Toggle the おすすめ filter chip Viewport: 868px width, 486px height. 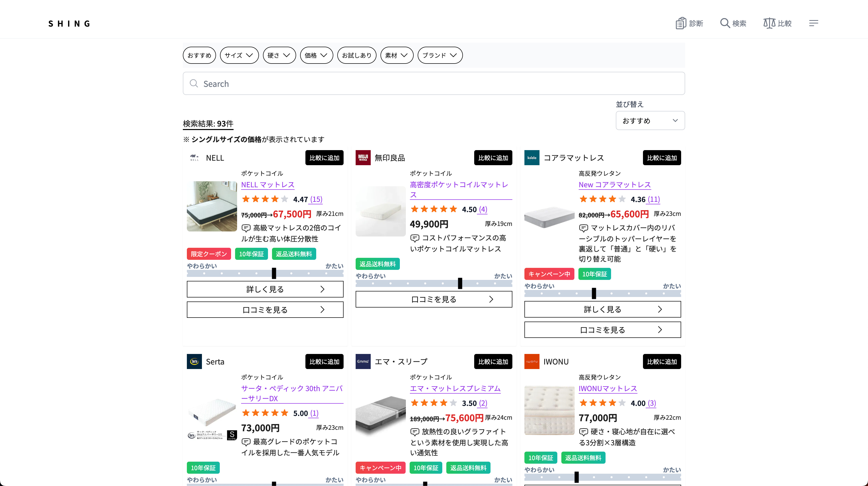199,55
